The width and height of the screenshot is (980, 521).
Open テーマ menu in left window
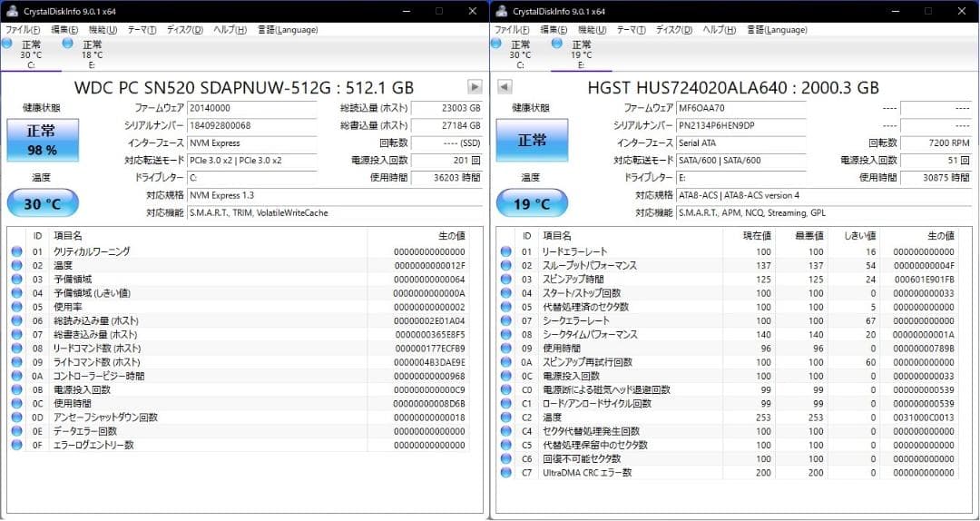142,29
